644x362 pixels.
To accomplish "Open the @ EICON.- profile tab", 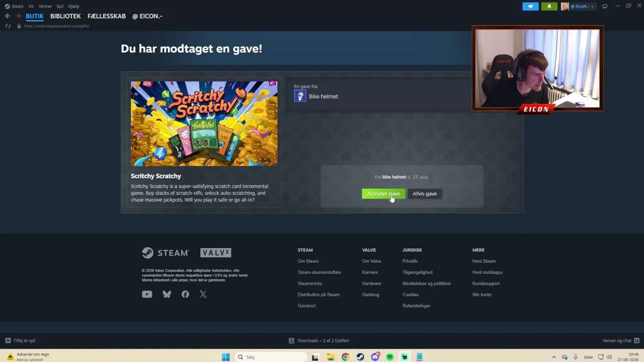I will (x=147, y=16).
